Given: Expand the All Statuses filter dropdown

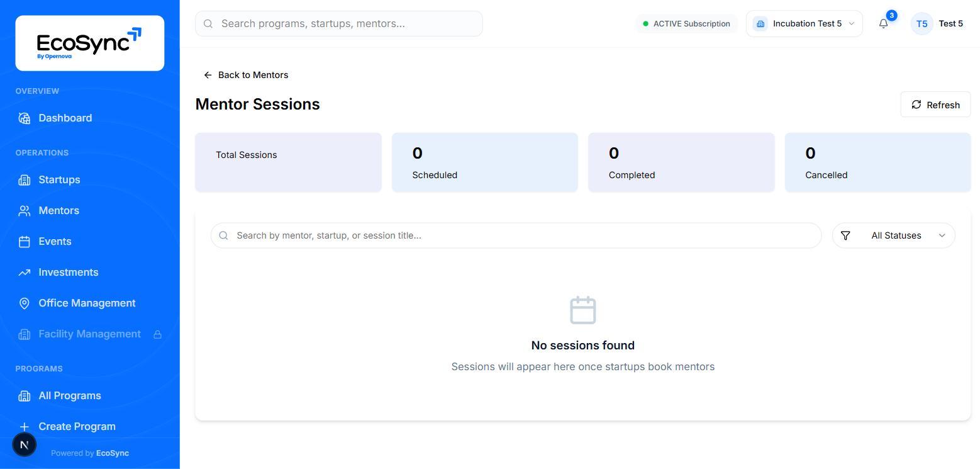Looking at the screenshot, I should [894, 235].
